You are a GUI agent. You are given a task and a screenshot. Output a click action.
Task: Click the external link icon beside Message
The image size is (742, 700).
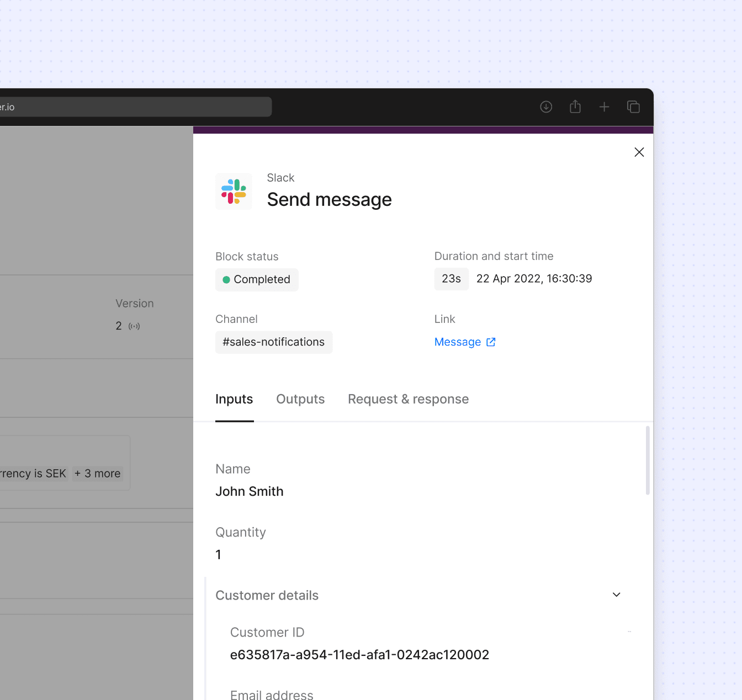tap(491, 342)
